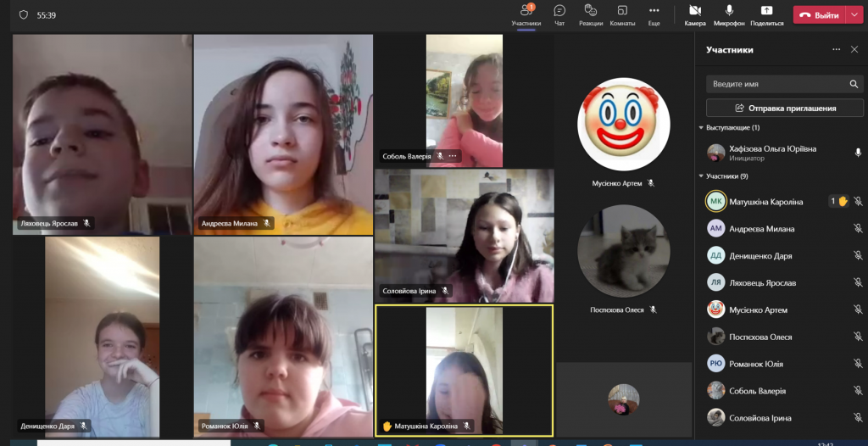The image size is (868, 446).
Task: Toggle the Камера camera button
Action: pos(695,11)
